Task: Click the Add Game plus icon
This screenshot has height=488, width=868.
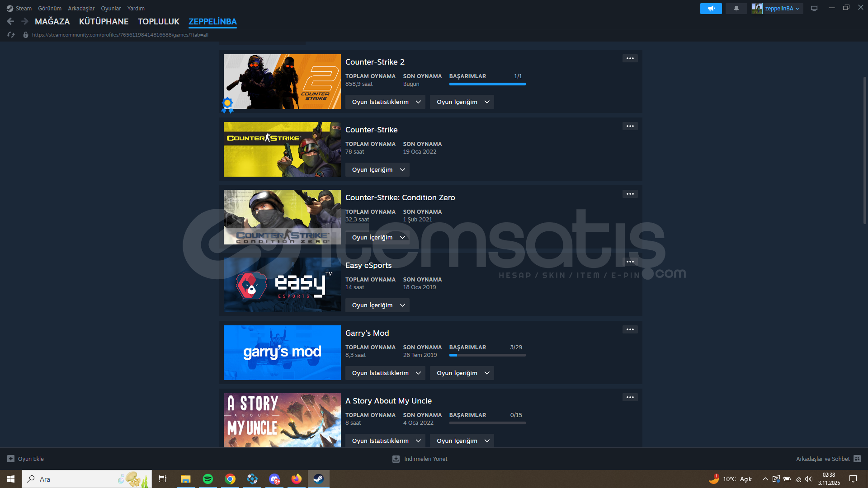Action: pos(11,459)
